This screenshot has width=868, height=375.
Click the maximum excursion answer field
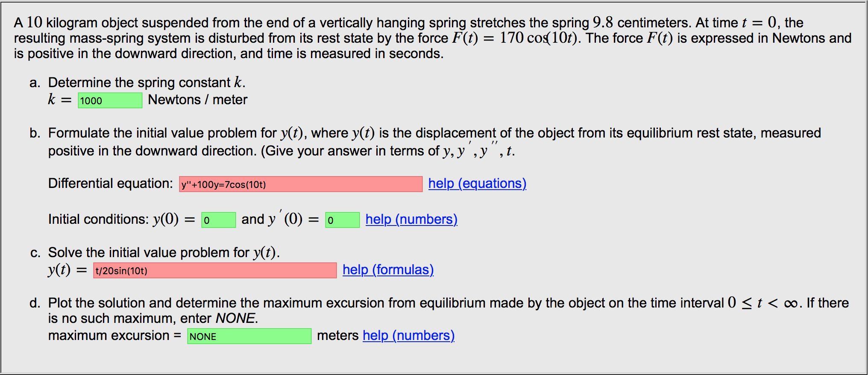pyautogui.click(x=249, y=336)
